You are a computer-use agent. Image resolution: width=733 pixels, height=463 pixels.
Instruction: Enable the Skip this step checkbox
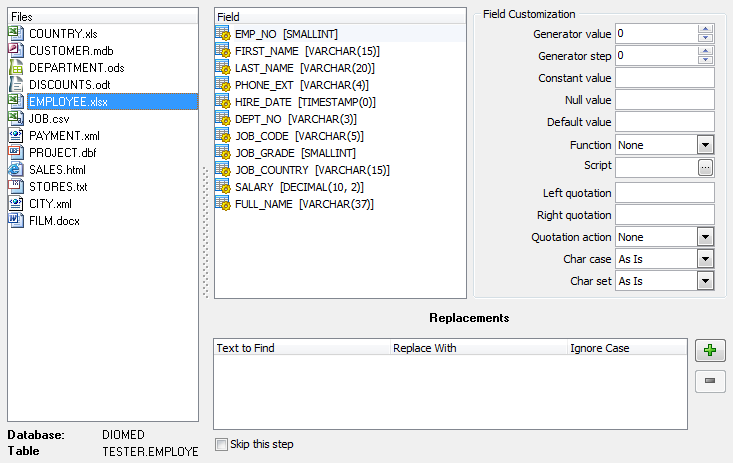[x=221, y=444]
